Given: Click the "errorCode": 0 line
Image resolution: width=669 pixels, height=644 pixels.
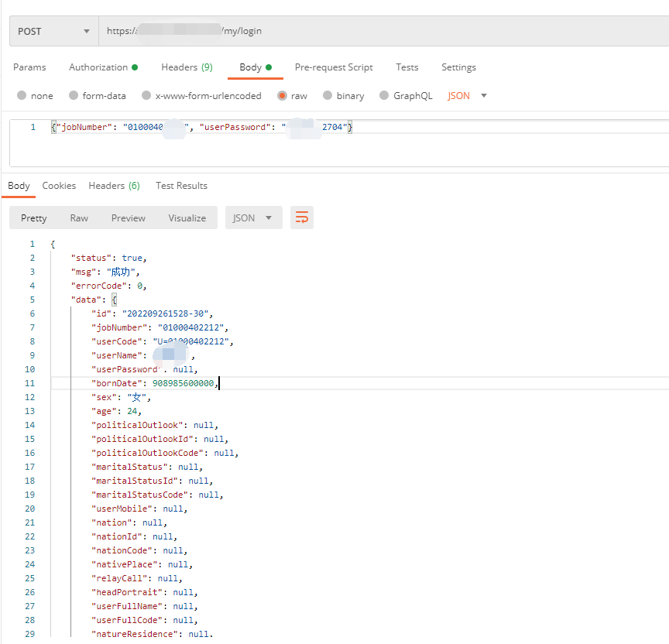Looking at the screenshot, I should click(109, 286).
